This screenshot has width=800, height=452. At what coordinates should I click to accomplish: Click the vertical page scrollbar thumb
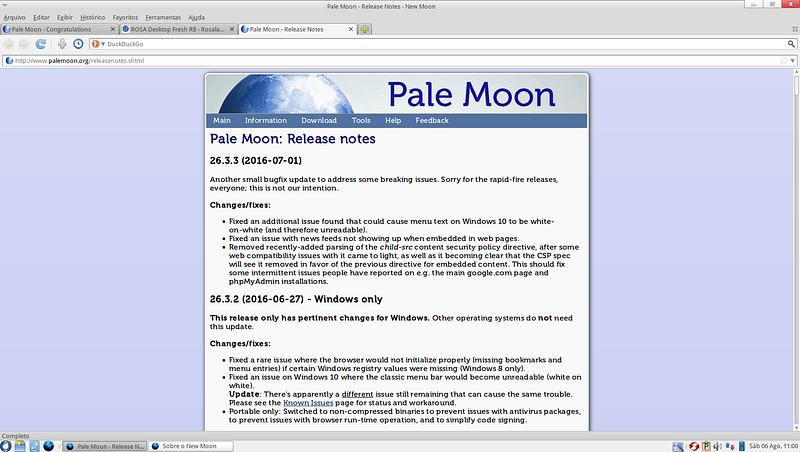coord(796,85)
